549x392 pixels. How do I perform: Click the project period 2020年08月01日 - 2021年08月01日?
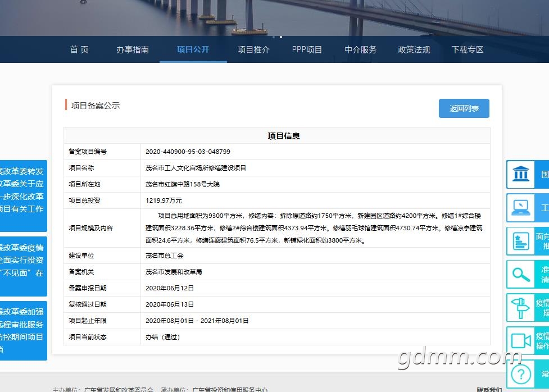tap(197, 321)
